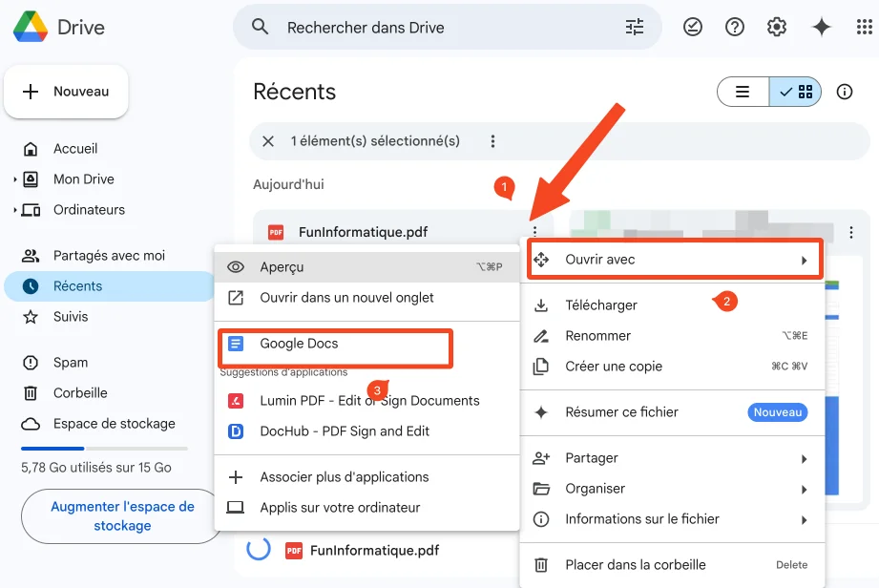Clear selection with the X icon
The height and width of the screenshot is (588, 879).
click(268, 141)
